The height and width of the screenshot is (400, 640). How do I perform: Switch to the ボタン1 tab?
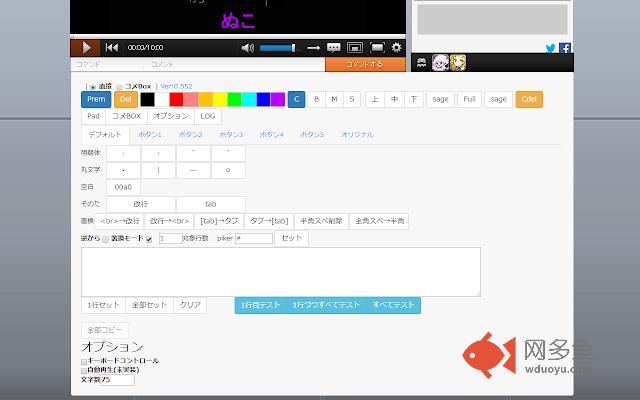pos(150,135)
